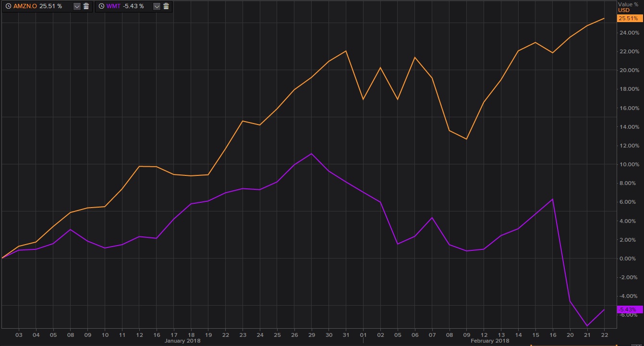Click the 17 date label on the time axis
Image resolution: width=644 pixels, height=346 pixels.
point(174,334)
